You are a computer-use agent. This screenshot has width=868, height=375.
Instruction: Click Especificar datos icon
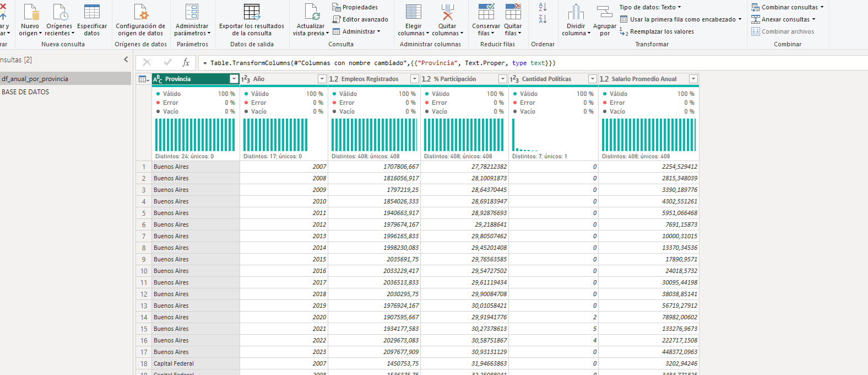pos(92,12)
